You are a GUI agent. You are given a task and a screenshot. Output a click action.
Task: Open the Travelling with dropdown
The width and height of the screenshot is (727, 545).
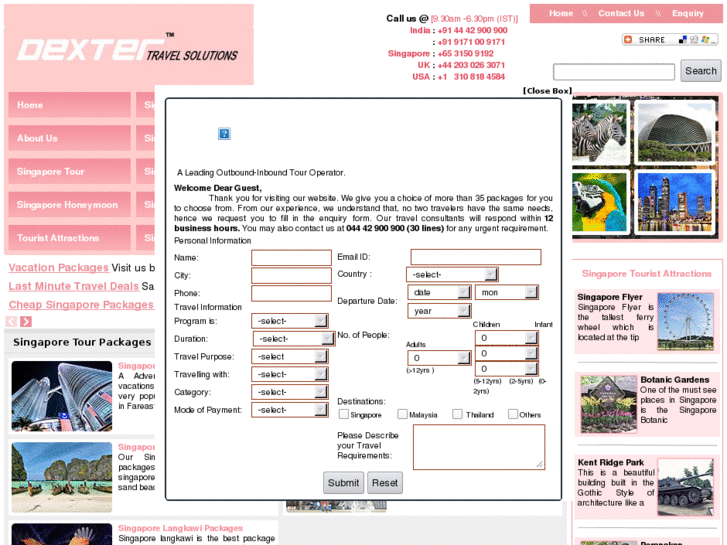point(290,374)
